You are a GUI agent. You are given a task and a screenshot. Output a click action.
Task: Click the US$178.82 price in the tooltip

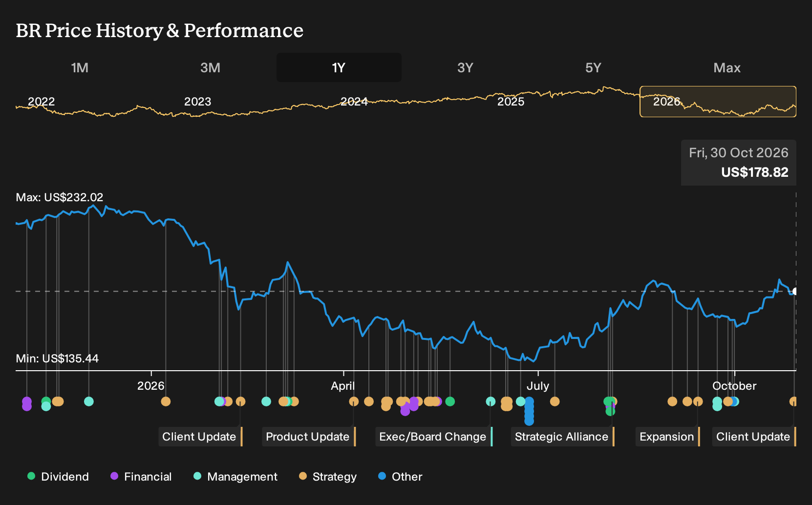(x=755, y=172)
